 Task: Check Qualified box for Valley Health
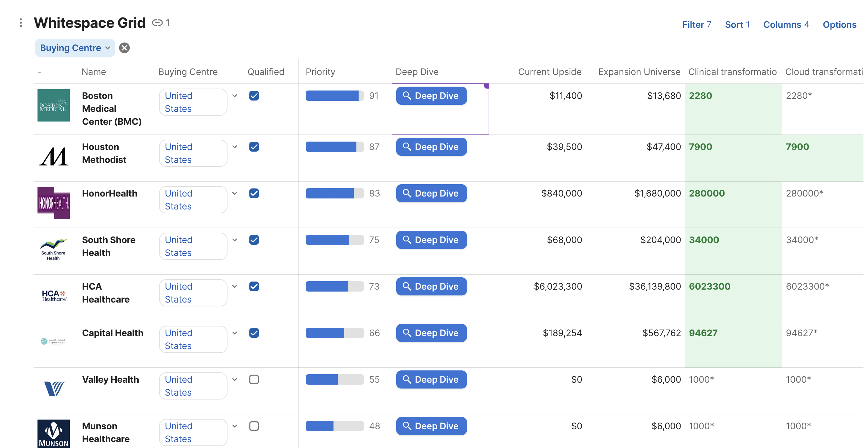(254, 379)
